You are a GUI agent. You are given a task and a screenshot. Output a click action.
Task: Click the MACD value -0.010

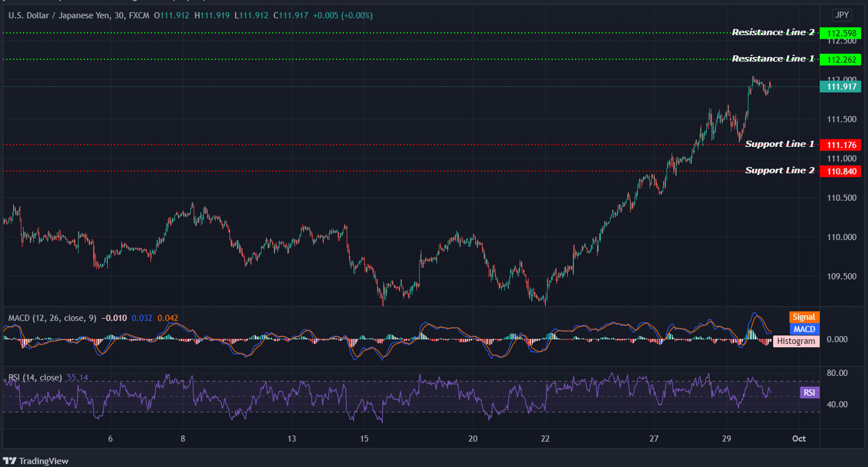[115, 318]
